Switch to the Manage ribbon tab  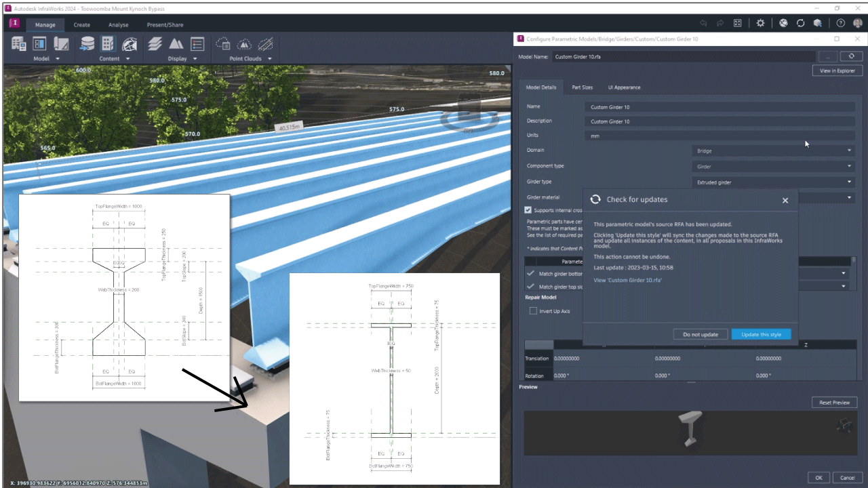coord(45,25)
